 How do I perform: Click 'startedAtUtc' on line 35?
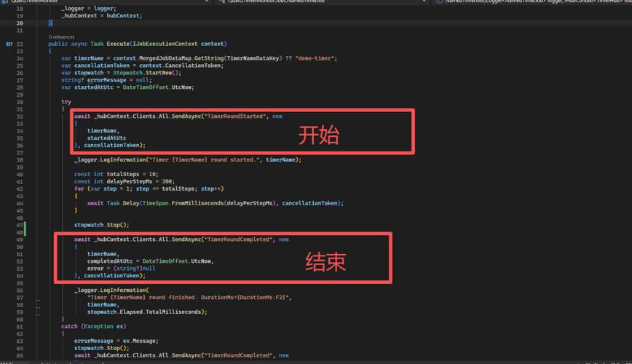106,138
